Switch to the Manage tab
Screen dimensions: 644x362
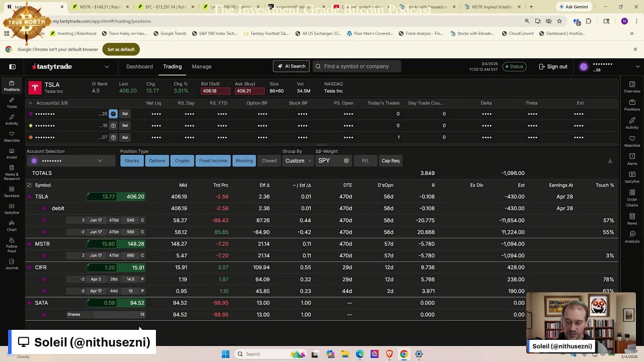pos(202,66)
